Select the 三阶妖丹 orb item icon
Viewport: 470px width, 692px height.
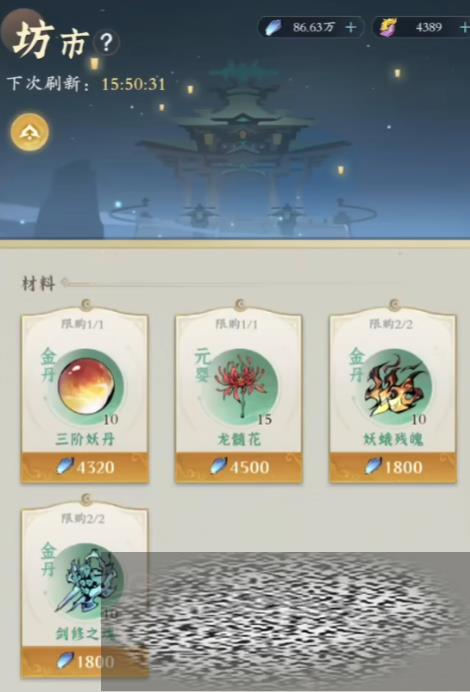[86, 387]
